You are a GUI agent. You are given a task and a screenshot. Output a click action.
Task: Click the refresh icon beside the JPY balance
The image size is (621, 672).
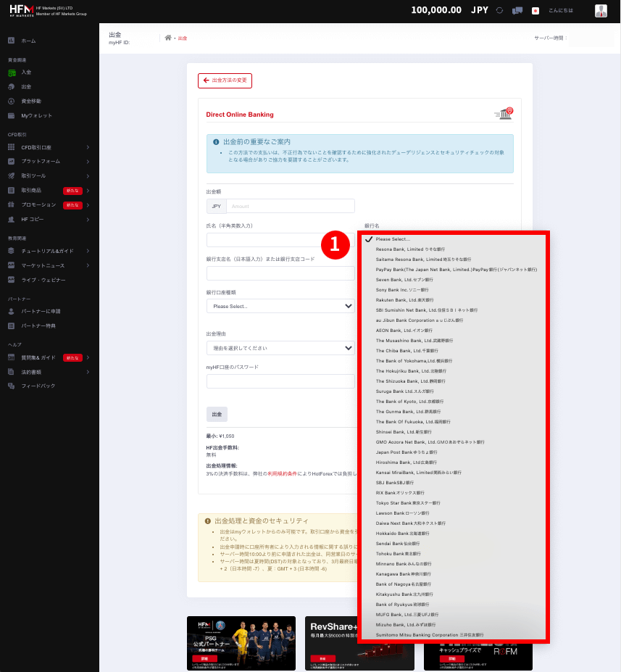click(499, 10)
